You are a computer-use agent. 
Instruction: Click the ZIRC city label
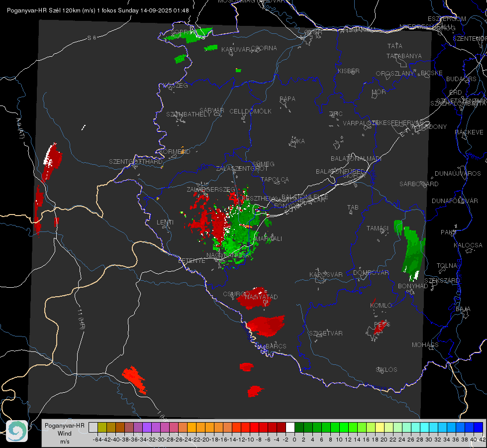pyautogui.click(x=336, y=114)
